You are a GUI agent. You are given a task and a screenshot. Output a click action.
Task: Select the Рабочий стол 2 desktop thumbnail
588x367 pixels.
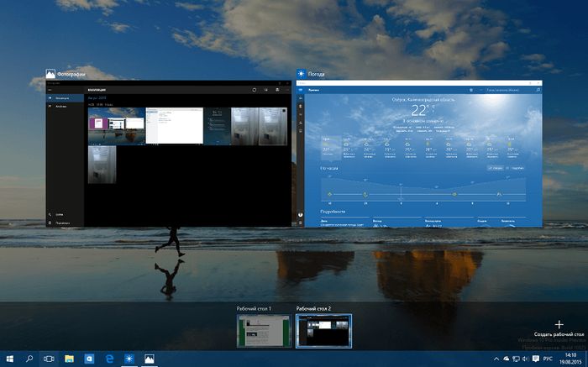(324, 331)
